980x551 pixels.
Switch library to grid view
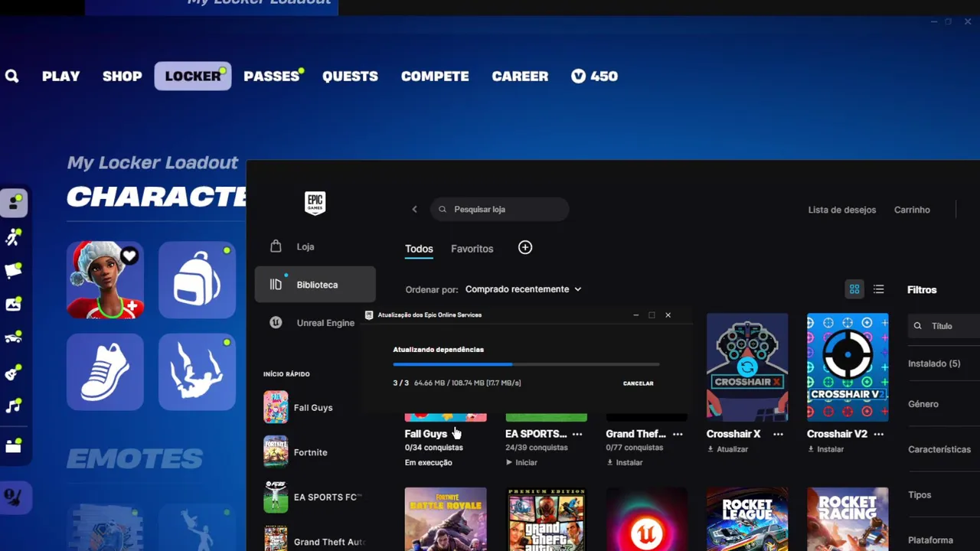click(854, 289)
